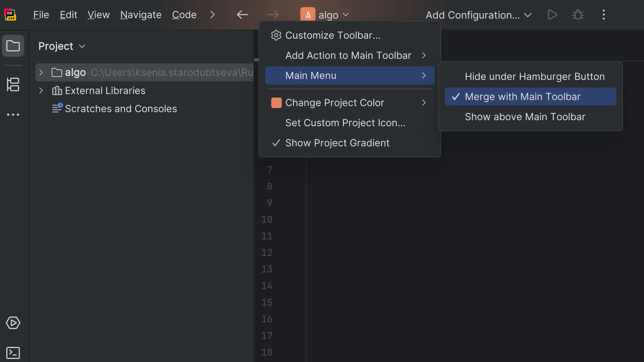This screenshot has width=644, height=362.
Task: Open the Services tool window icon
Action: pyautogui.click(x=13, y=323)
